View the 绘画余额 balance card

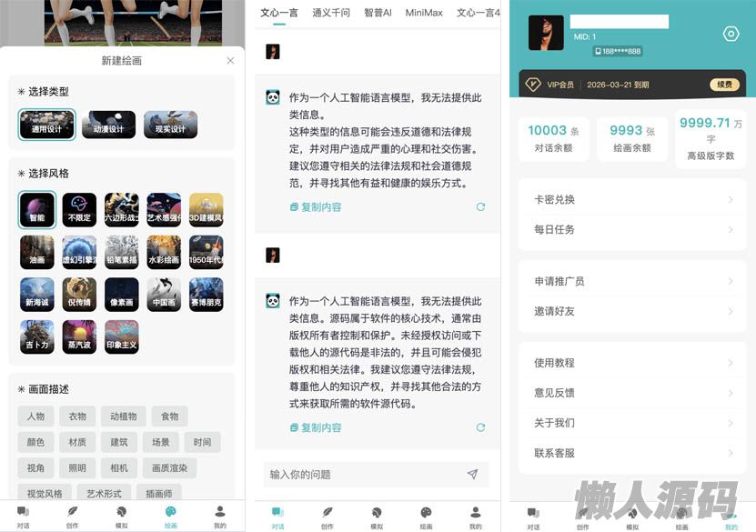(x=632, y=139)
